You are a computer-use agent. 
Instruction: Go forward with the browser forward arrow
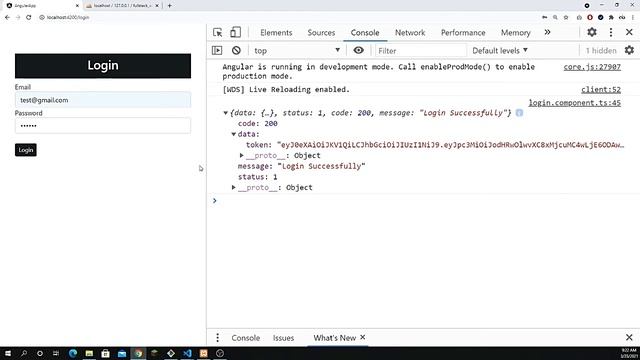tap(18, 17)
